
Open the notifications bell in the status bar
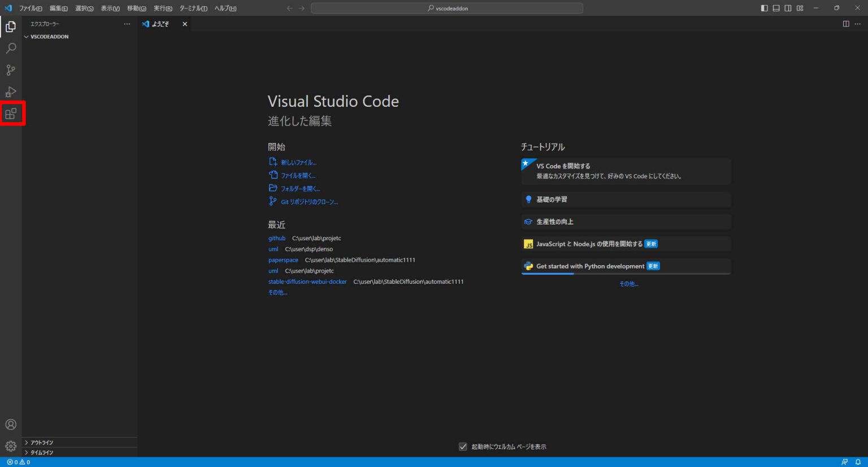point(860,462)
